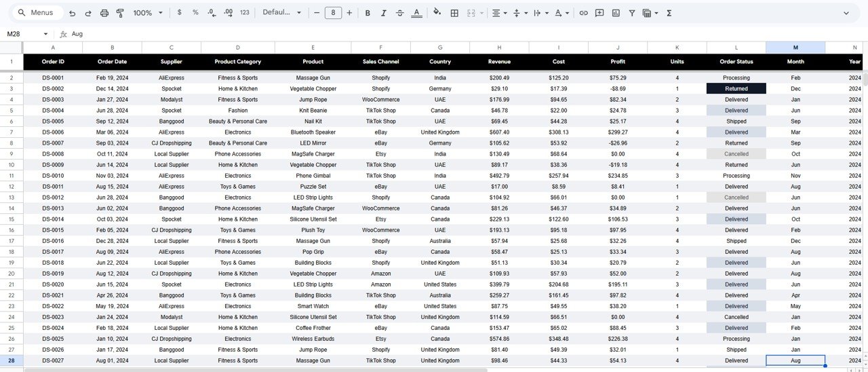Redo the last action
The image size is (868, 372).
(88, 13)
